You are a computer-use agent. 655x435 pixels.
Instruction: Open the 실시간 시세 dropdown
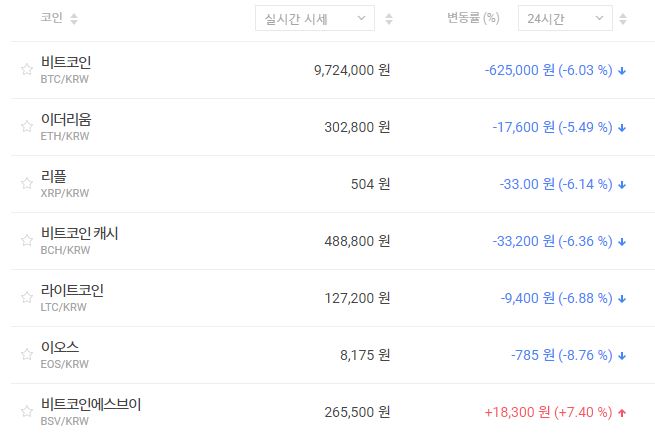(x=314, y=19)
